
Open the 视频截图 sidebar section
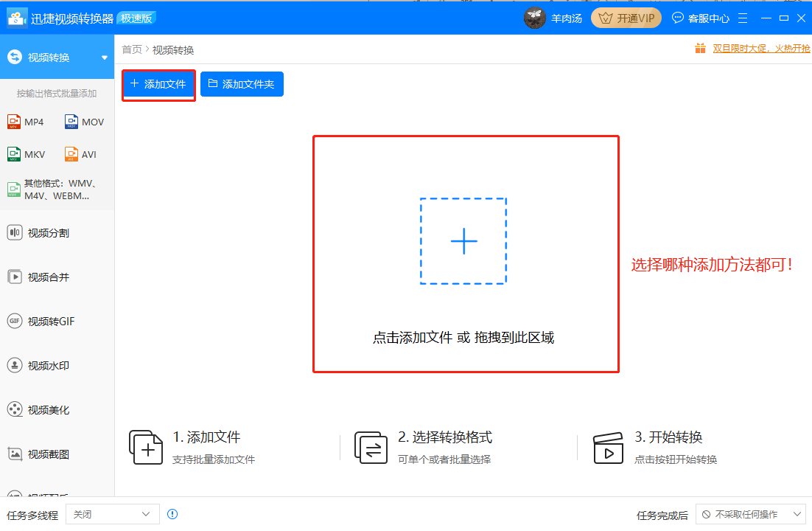point(57,454)
